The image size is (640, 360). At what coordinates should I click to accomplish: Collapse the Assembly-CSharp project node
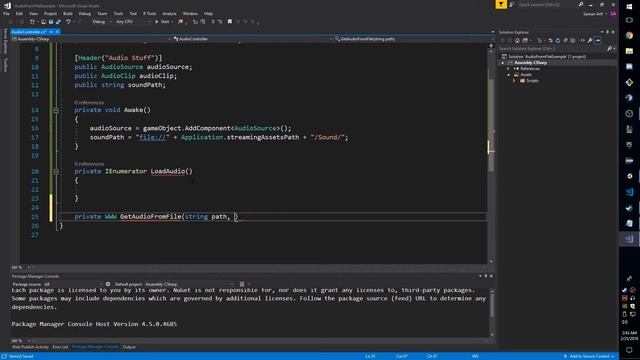pyautogui.click(x=503, y=63)
